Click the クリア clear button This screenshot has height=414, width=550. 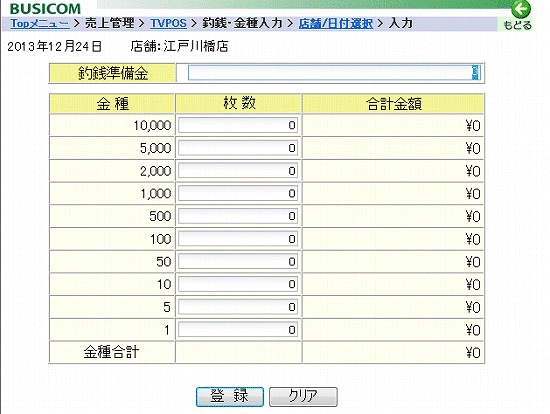[x=303, y=397]
